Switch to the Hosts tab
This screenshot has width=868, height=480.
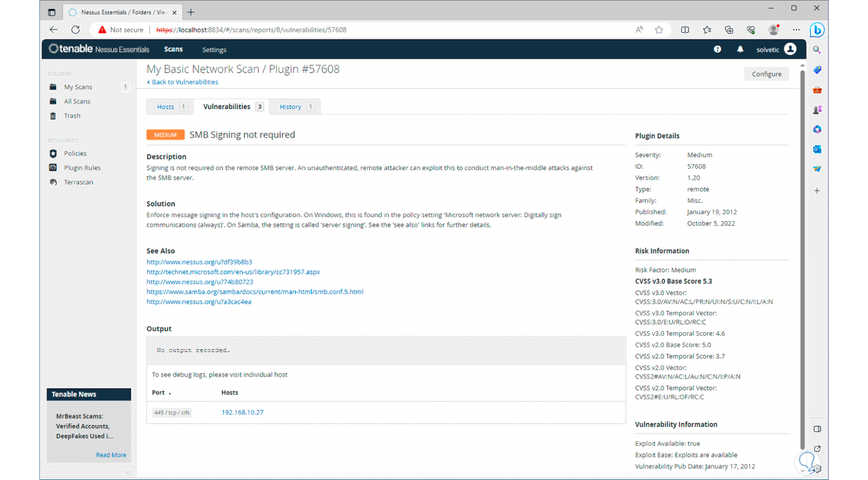(x=170, y=107)
